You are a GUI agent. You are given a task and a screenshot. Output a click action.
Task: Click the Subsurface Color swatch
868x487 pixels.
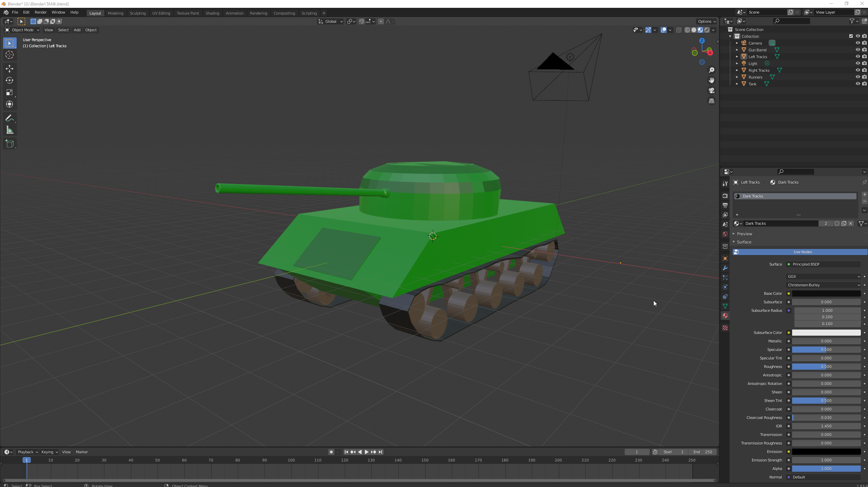tap(826, 333)
